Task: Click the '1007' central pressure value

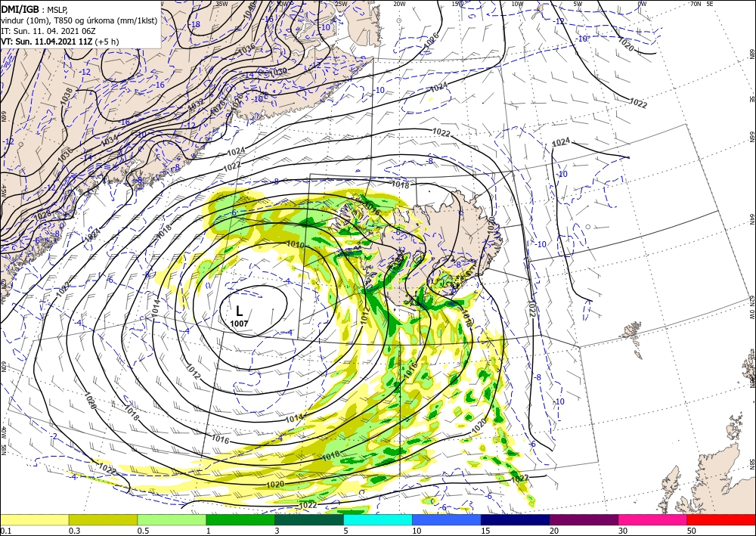Action: [x=239, y=324]
